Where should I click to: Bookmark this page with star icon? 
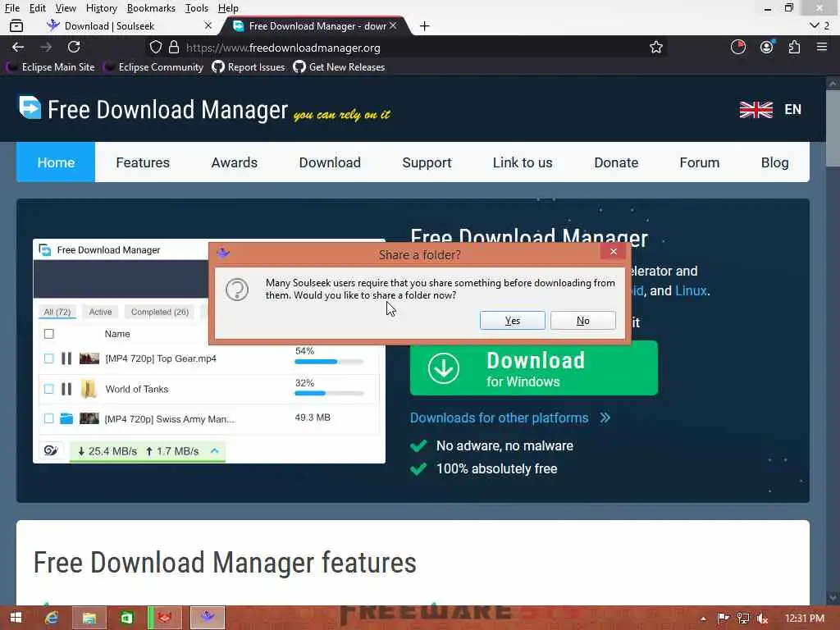tap(655, 47)
